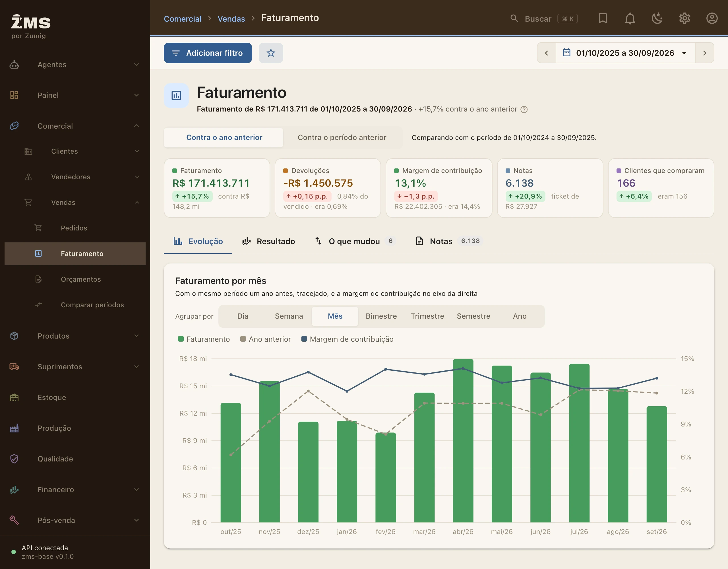Group chart by Dia
Image resolution: width=728 pixels, height=569 pixels.
coord(243,316)
